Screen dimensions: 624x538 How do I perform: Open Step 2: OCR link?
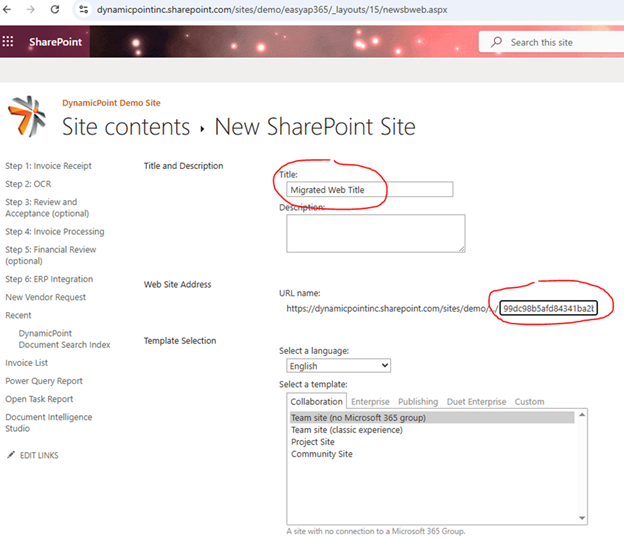click(28, 184)
